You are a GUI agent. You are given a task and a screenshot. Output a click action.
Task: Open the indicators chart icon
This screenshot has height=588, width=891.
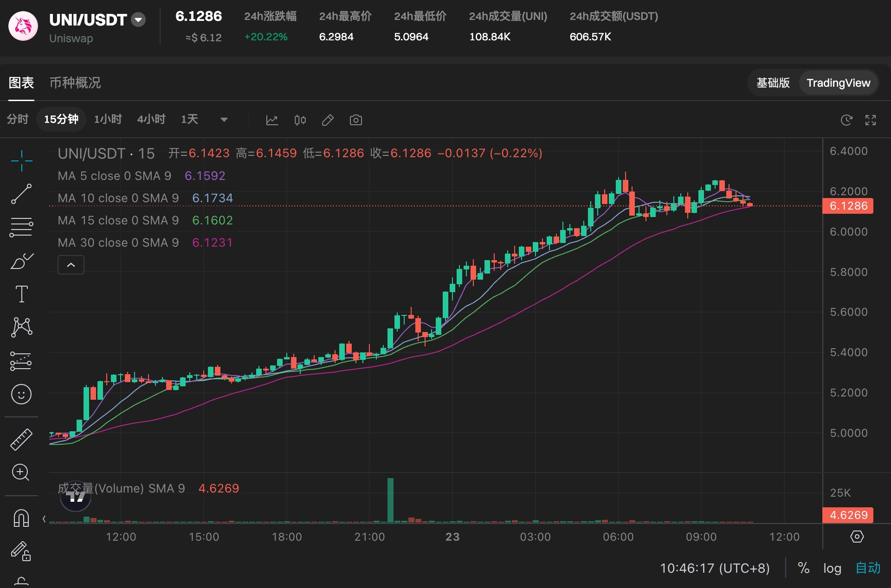272,120
